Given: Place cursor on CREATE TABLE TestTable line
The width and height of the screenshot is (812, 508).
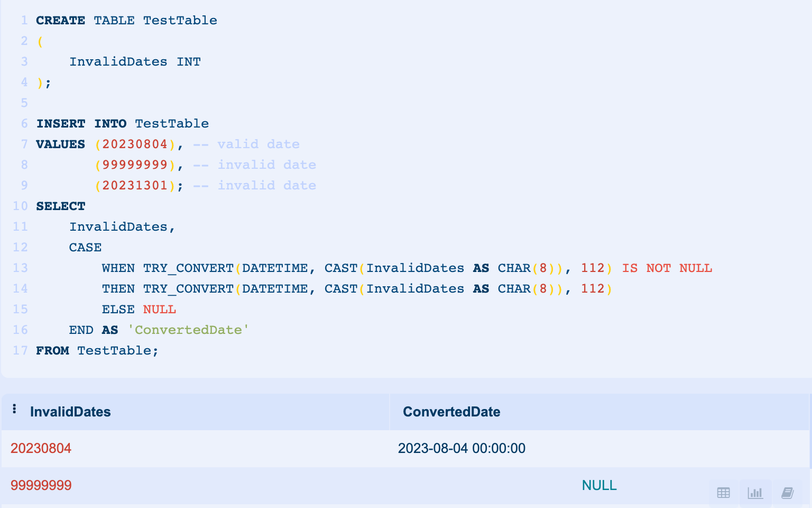Looking at the screenshot, I should (126, 20).
